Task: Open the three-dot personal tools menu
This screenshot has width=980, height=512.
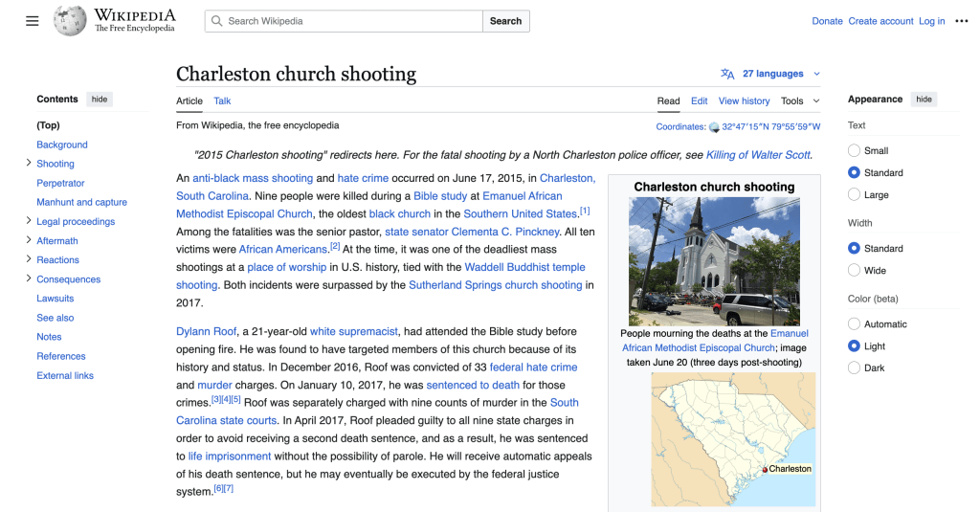Action: click(961, 21)
